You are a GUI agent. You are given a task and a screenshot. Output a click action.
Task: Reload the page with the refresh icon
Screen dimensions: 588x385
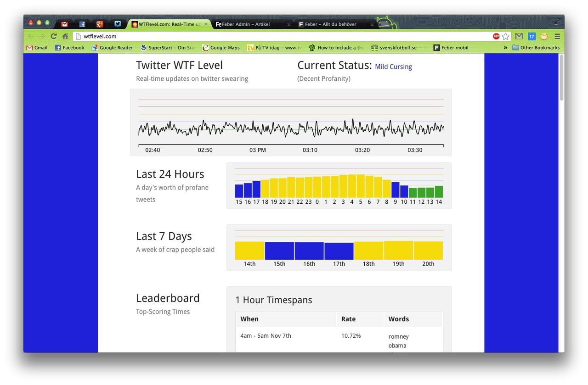(54, 36)
